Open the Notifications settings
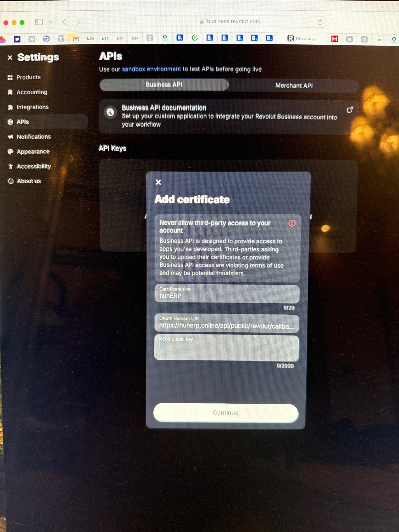 click(34, 137)
